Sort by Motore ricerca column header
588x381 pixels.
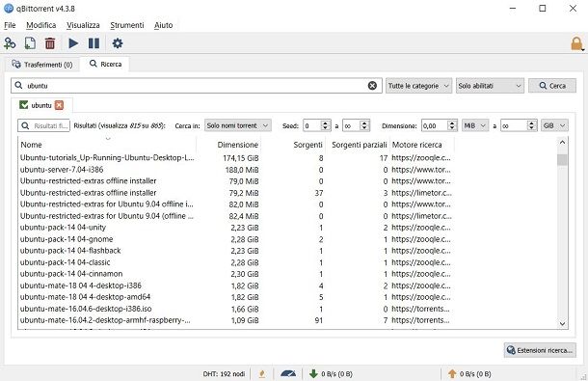[x=422, y=145]
